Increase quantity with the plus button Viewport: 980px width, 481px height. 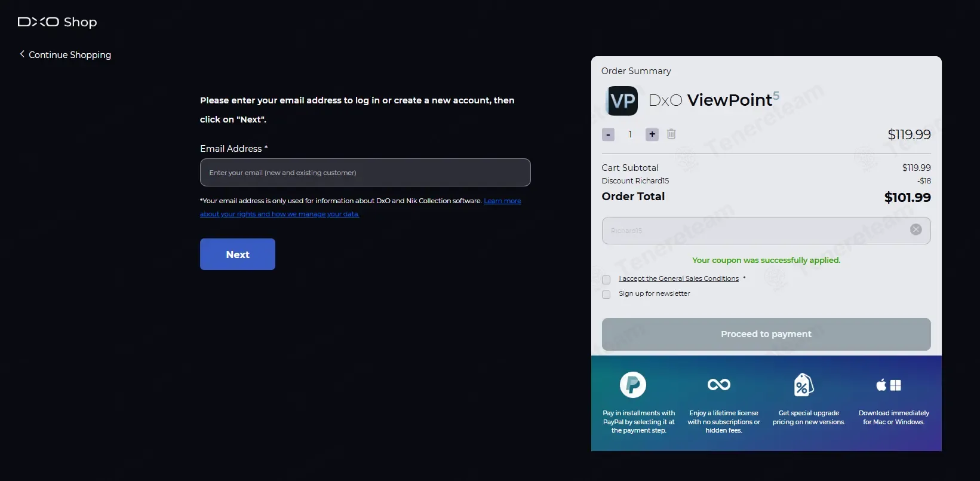tap(652, 134)
